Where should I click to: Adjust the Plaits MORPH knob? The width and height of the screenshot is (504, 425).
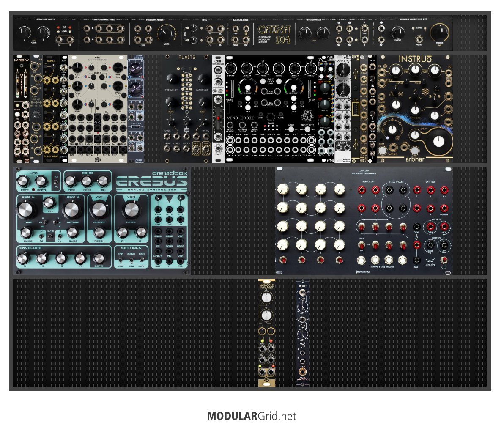pos(203,102)
